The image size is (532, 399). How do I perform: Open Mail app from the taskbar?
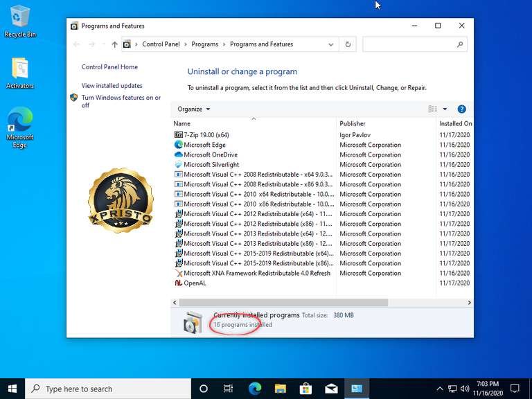click(x=331, y=389)
